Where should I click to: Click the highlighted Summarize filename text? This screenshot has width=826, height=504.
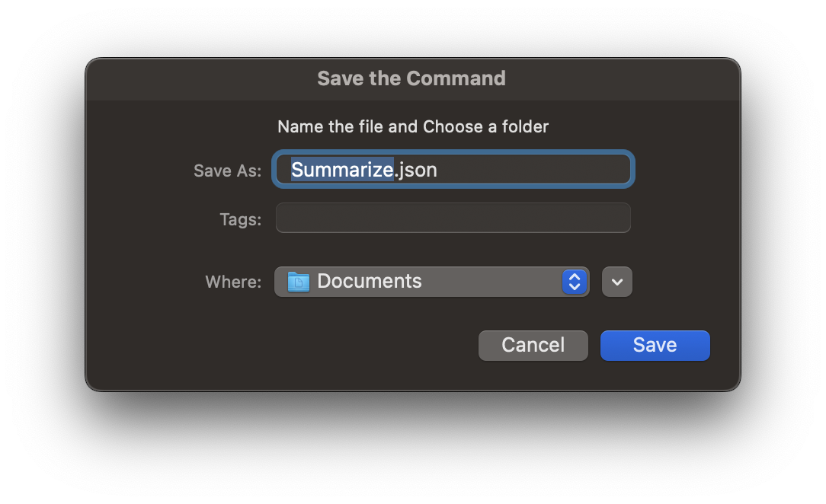point(341,169)
